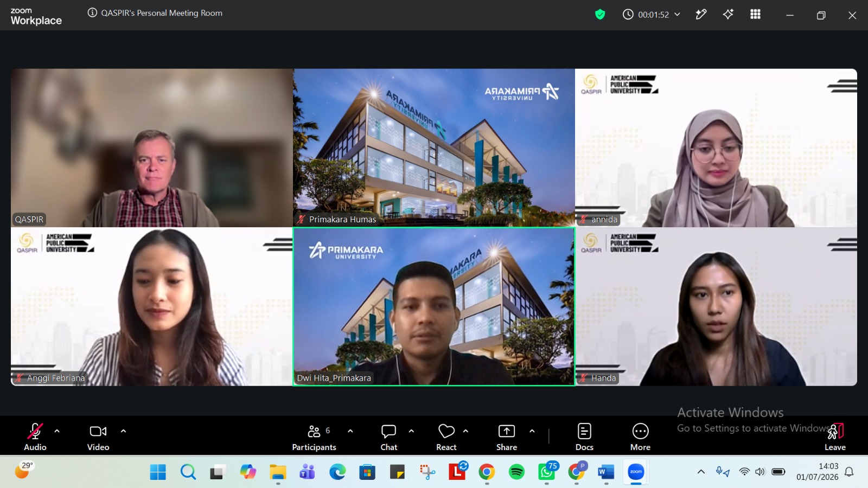Expand participants options caret
868x488 pixels.
click(350, 431)
